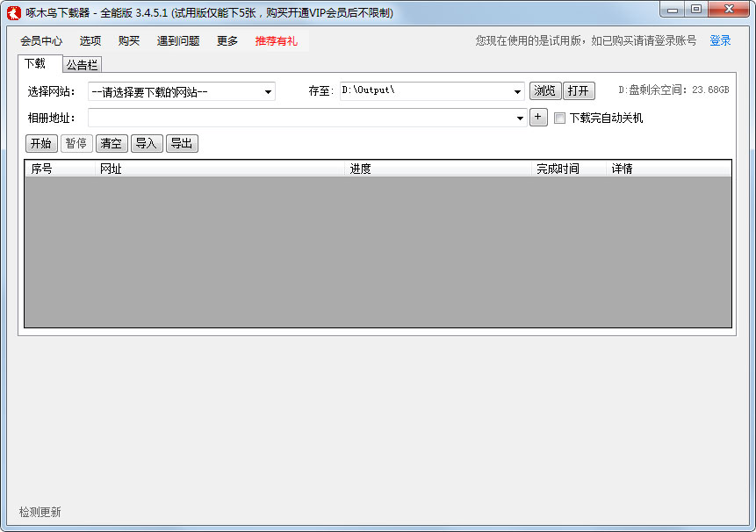
Task: Click the 进度 column header
Action: click(x=438, y=169)
